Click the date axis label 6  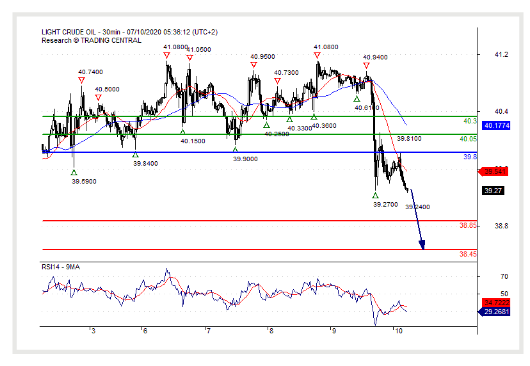coord(145,331)
